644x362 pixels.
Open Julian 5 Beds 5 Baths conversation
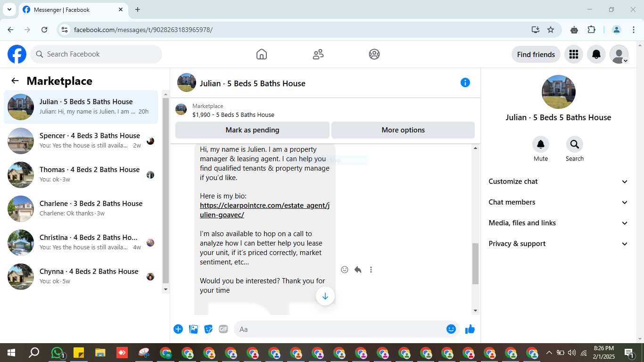coord(81,107)
